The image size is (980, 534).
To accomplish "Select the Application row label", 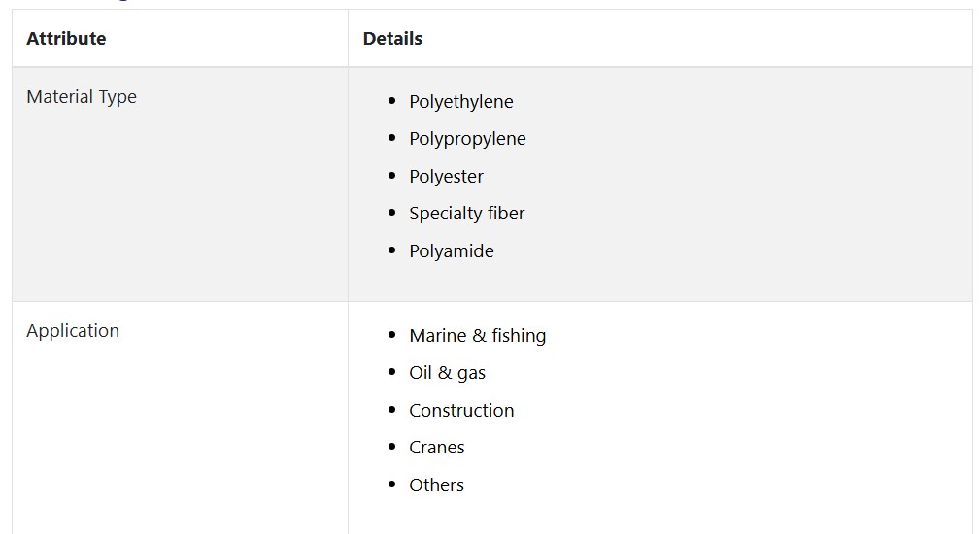I will (73, 330).
